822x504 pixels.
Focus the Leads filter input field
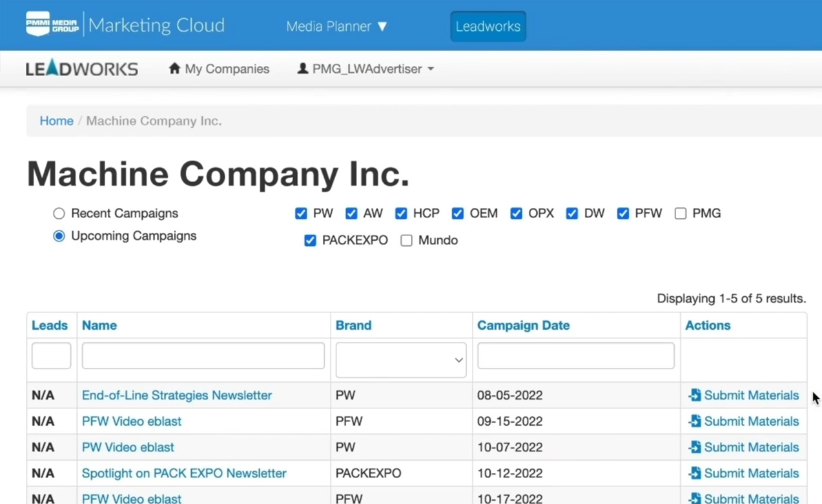tap(52, 356)
